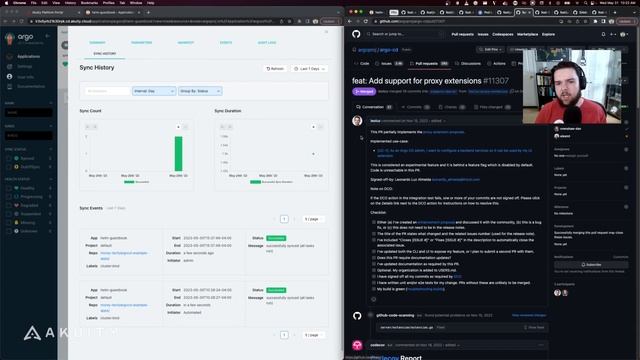The width and height of the screenshot is (640, 360).
Task: Toggle the Progressing health status checkbox
Action: coord(9,197)
